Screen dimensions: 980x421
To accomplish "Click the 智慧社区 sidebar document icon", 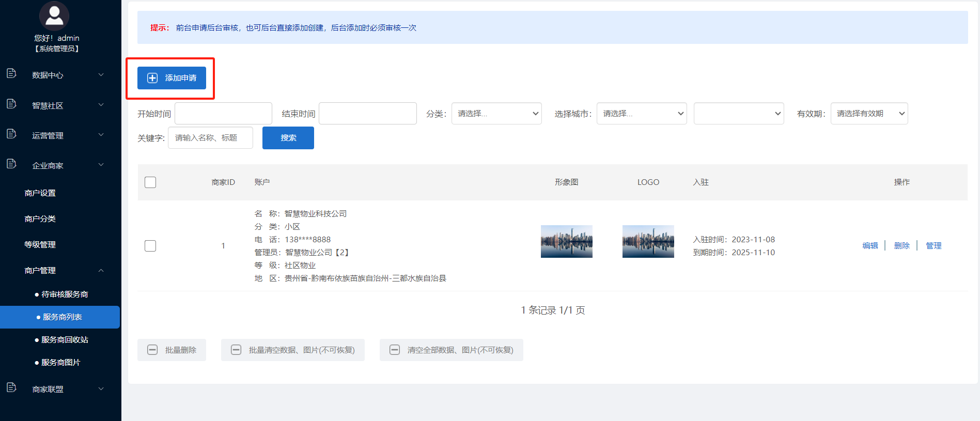I will coord(11,104).
